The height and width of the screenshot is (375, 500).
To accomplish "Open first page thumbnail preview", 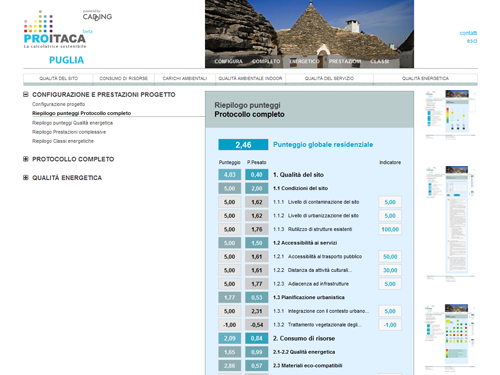I will pos(450,113).
